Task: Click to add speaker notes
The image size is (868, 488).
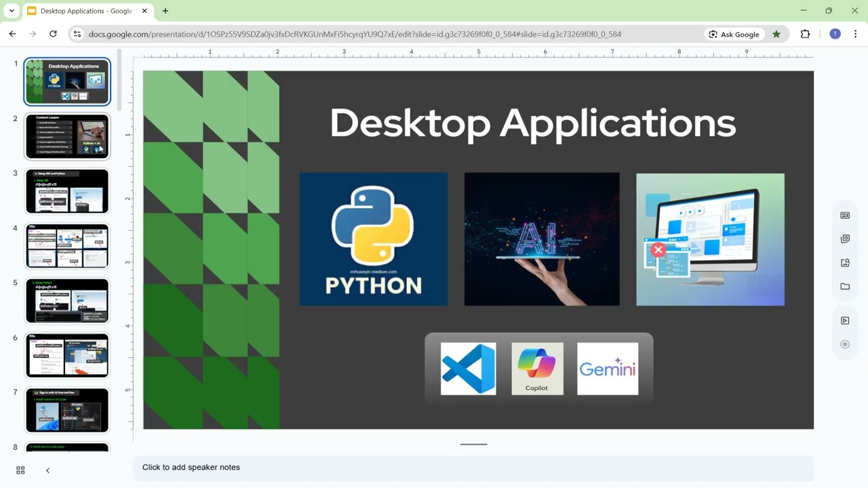Action: [473, 468]
